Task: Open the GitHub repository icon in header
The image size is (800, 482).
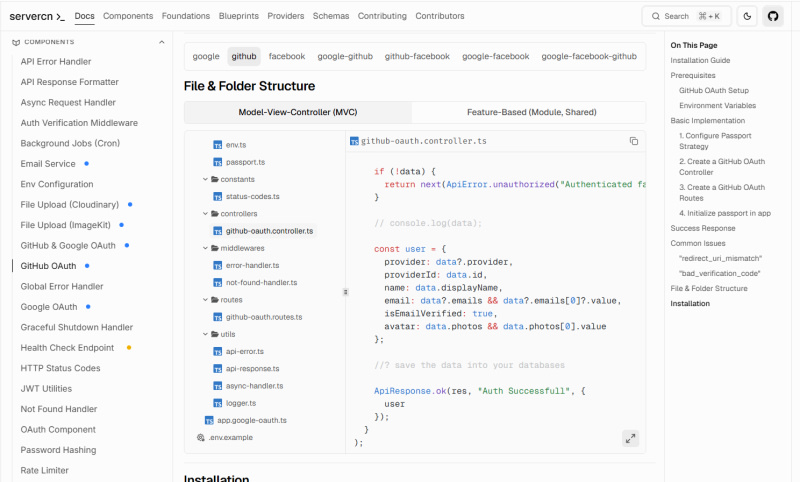Action: 773,16
